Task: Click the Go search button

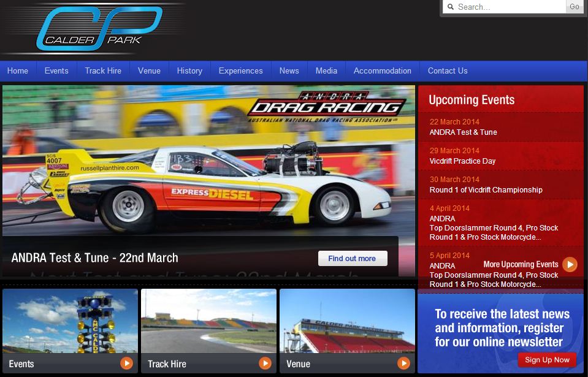Action: [574, 7]
